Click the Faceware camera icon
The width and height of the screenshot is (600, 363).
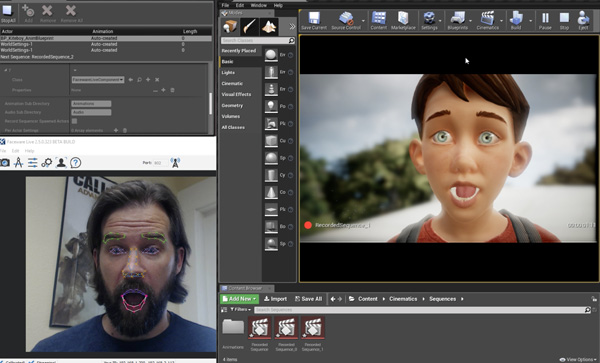tap(5, 163)
